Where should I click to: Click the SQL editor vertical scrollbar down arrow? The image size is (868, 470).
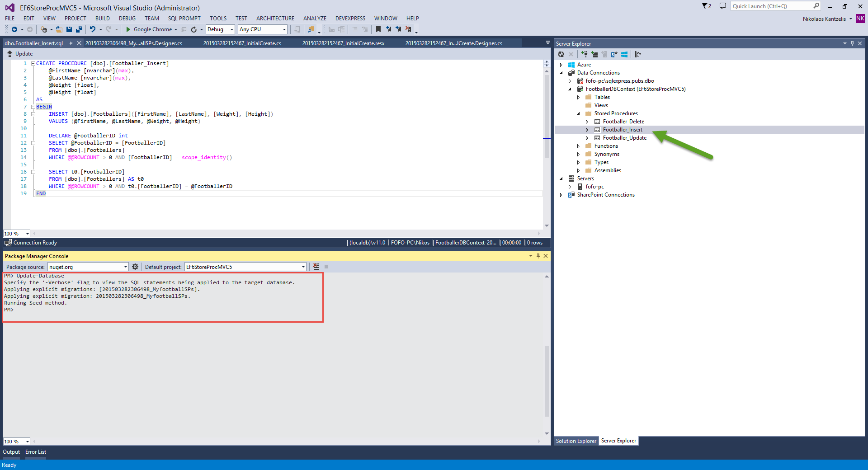pyautogui.click(x=547, y=226)
